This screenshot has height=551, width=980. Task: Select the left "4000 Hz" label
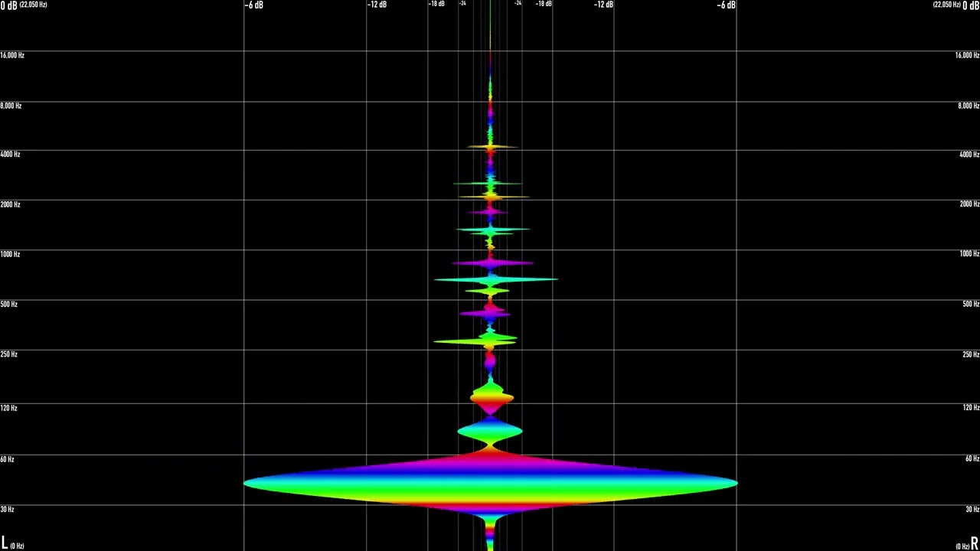(10, 155)
